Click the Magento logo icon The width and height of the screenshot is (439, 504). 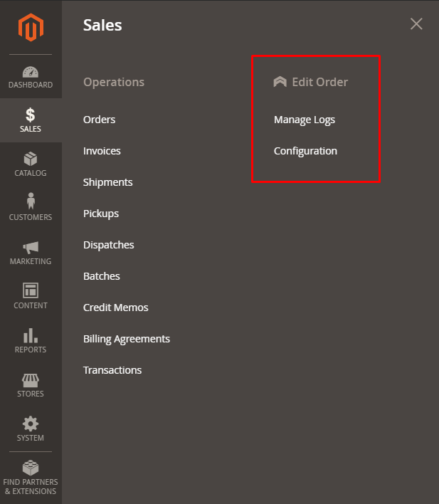31,28
